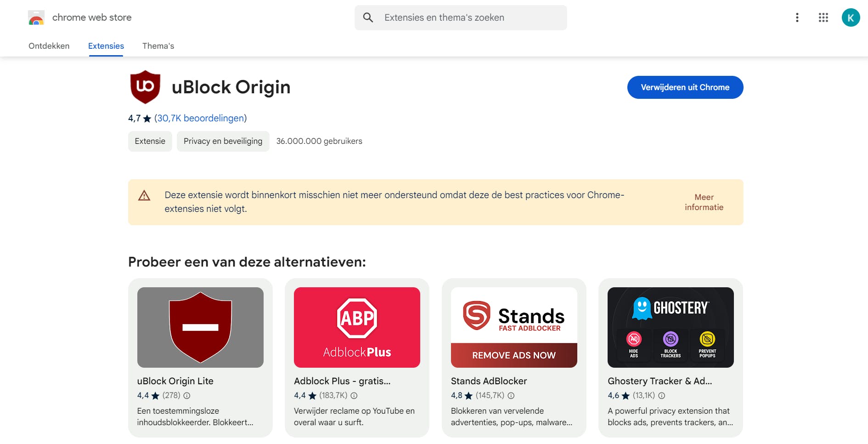Open the Google apps grid
Viewport: 868px width, 444px height.
click(823, 17)
